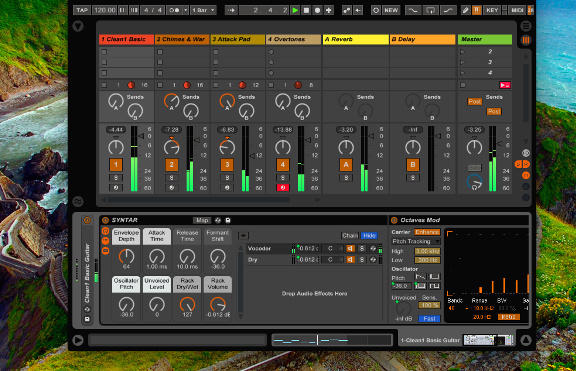Toggle the Vocoder chain activator speaker icon

[x=350, y=249]
